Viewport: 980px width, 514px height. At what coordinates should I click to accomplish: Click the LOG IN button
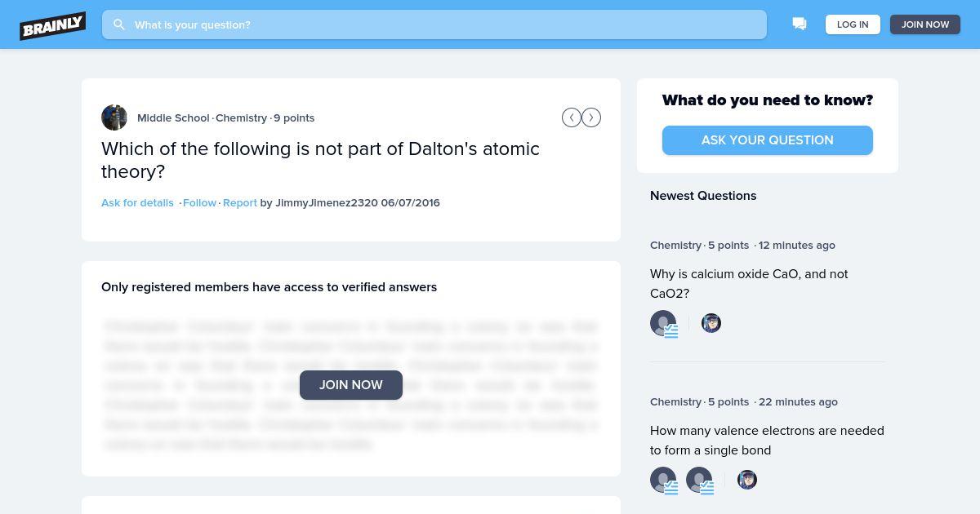pos(853,24)
